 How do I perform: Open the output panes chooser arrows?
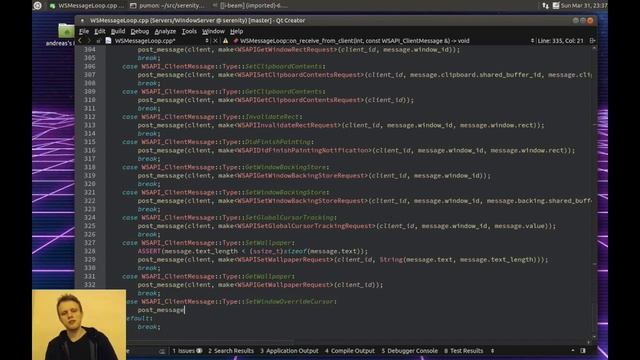click(492, 351)
